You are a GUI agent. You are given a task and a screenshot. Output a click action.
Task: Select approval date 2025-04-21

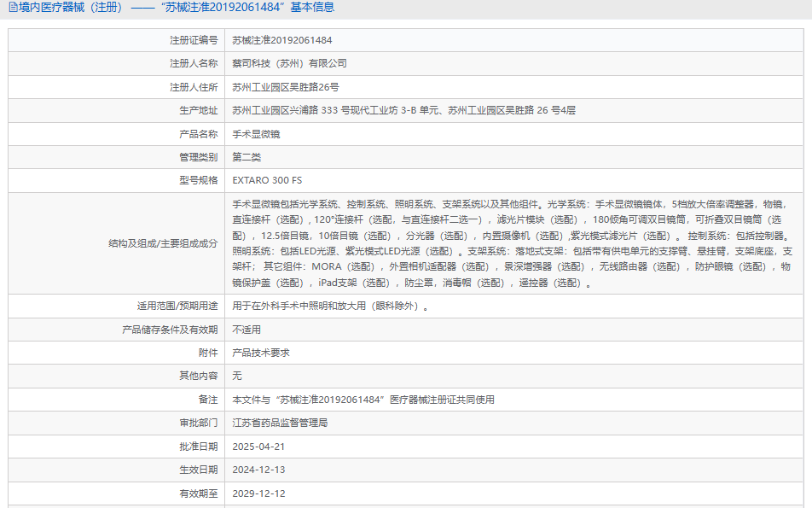pos(258,447)
